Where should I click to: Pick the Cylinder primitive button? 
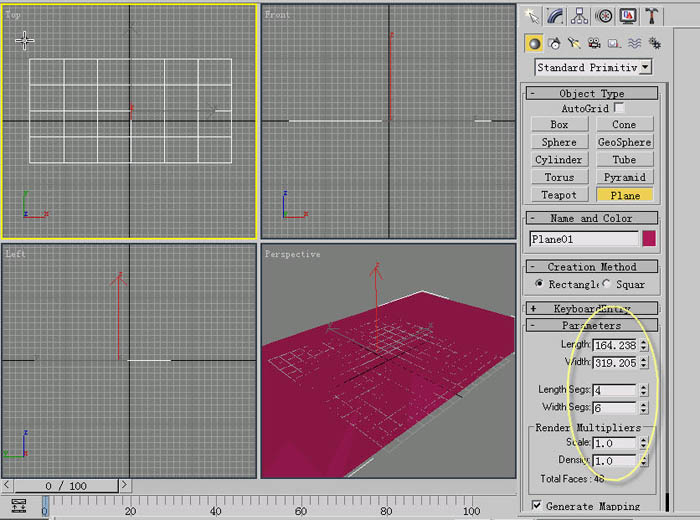pos(559,160)
